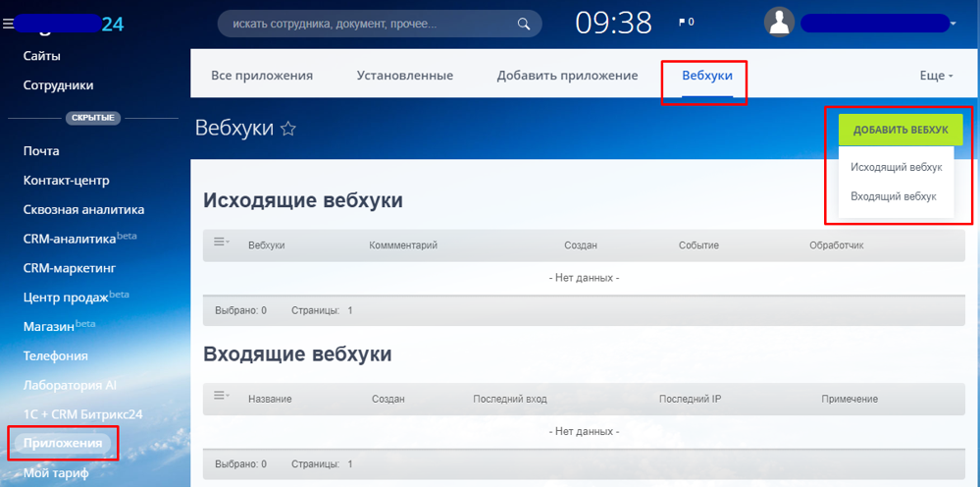Open incoming webhooks grid settings icon

click(221, 397)
